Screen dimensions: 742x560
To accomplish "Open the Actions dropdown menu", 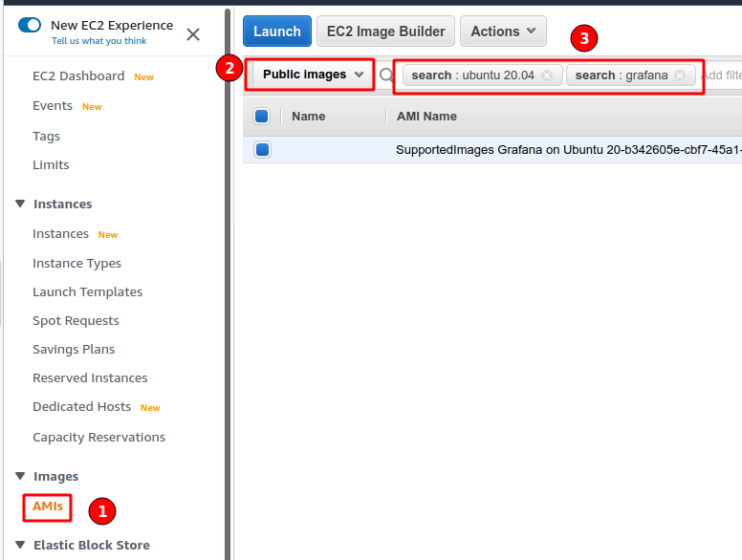I will coord(504,32).
